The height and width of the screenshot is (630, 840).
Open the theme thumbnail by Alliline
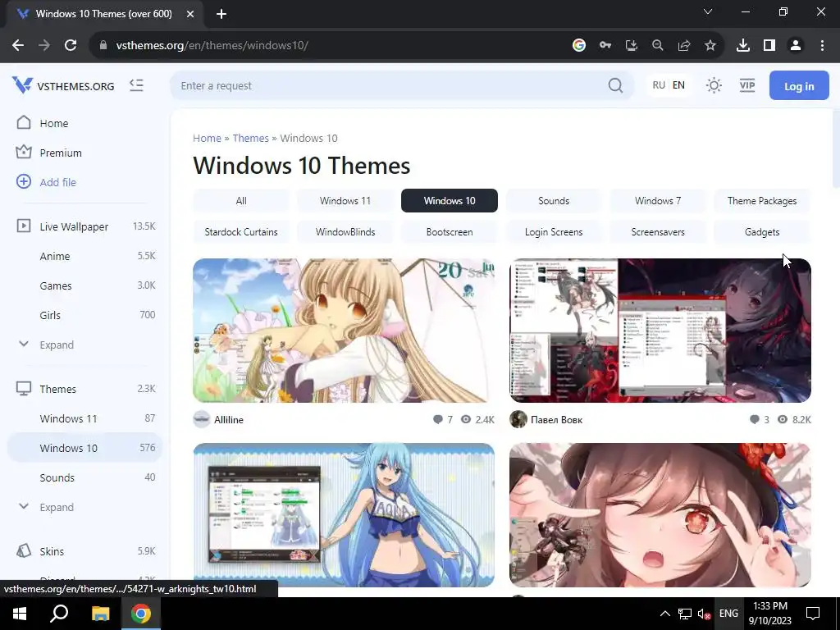(x=344, y=331)
